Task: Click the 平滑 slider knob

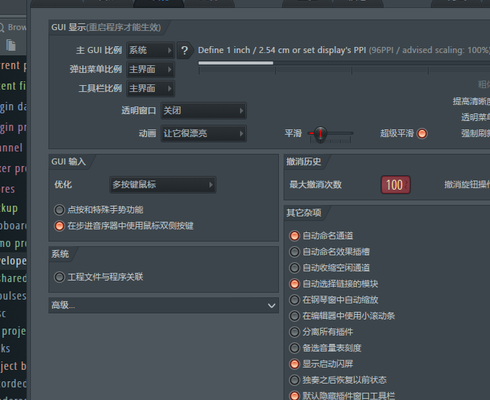Action: coord(320,134)
